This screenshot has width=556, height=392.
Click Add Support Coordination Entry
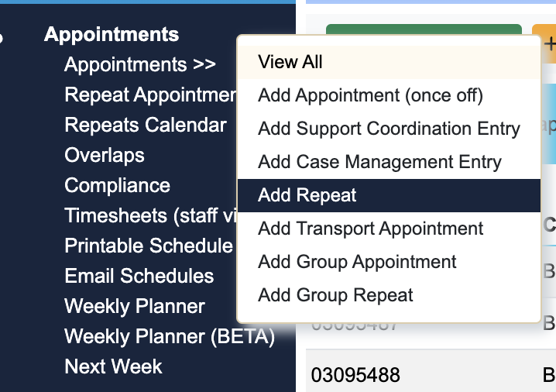[389, 129]
